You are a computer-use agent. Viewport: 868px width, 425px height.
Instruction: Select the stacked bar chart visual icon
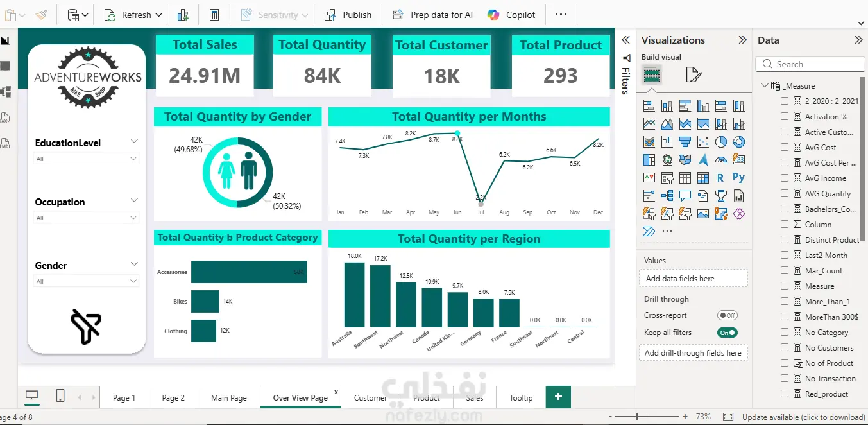tap(649, 107)
